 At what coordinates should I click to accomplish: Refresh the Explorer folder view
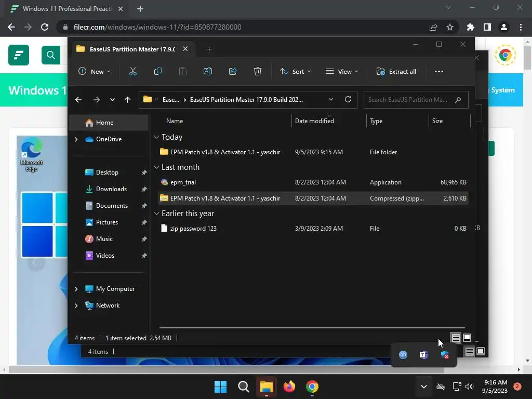click(x=348, y=99)
